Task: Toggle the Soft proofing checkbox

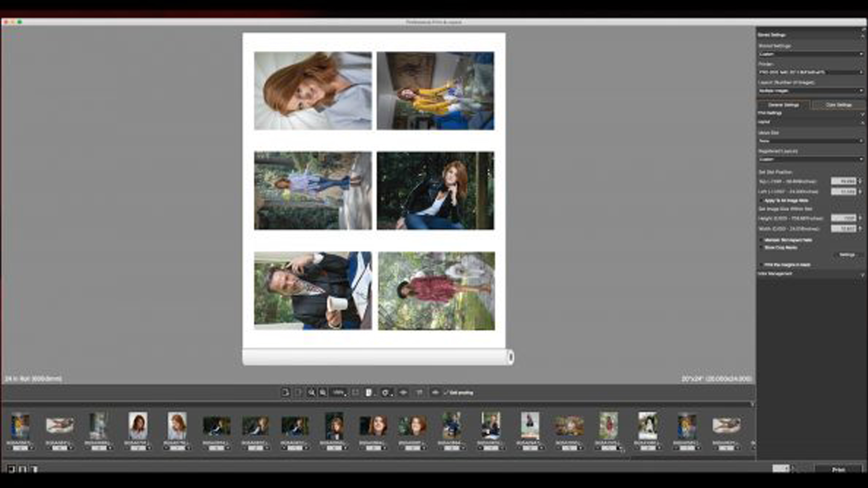Action: [x=446, y=393]
